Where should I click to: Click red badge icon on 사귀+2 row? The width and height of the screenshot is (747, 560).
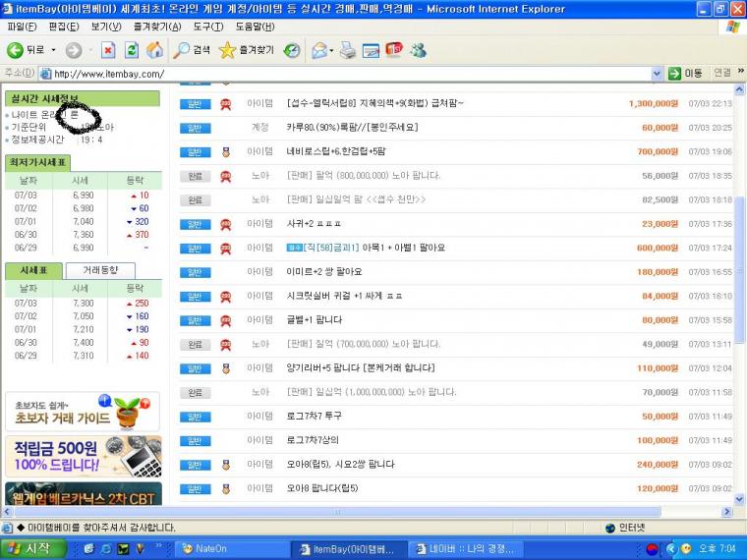(226, 224)
